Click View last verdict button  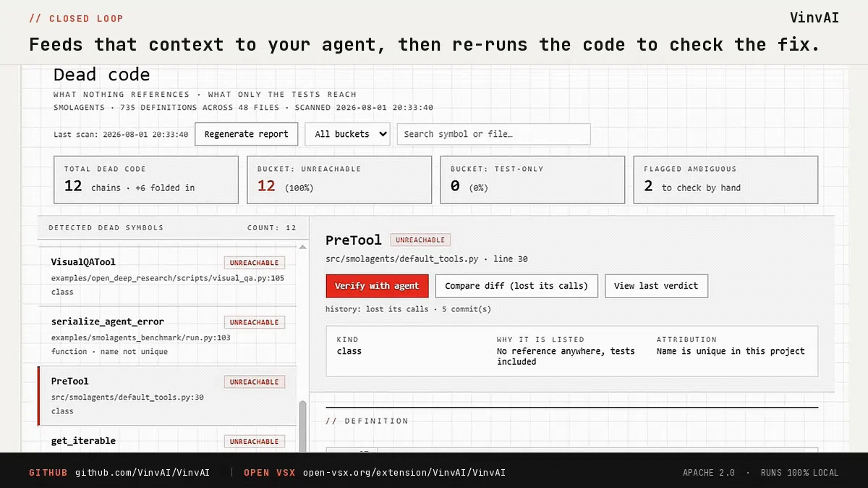(656, 286)
